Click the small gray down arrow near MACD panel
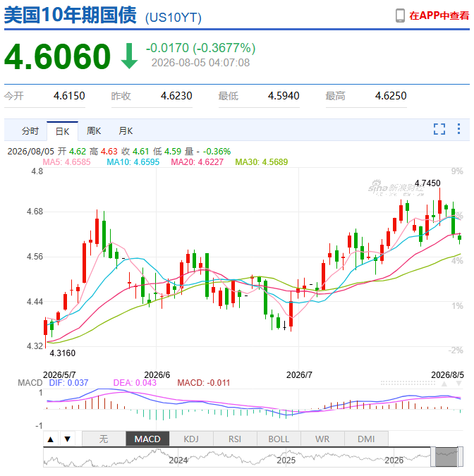474x476 pixels. tap(458, 384)
